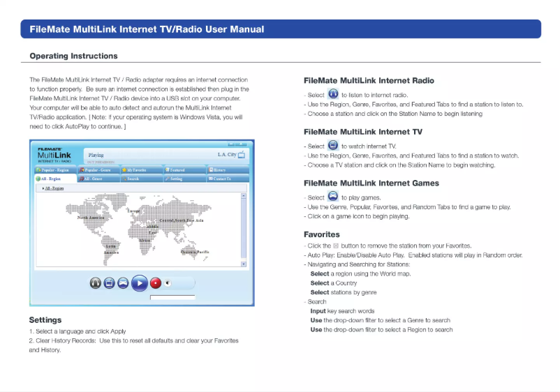Screen dimensions: 560x392
Task: Select Latin America on the world map
Action: tap(112, 249)
